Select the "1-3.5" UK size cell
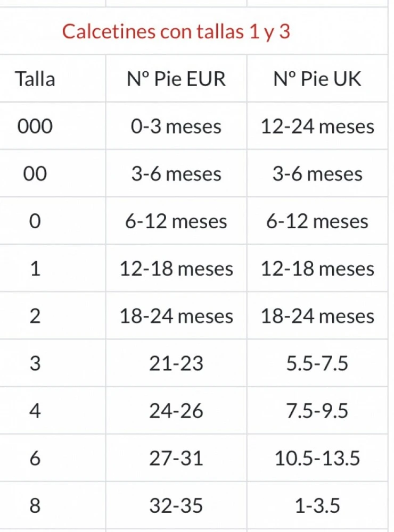This screenshot has height=532, width=394. tap(317, 506)
